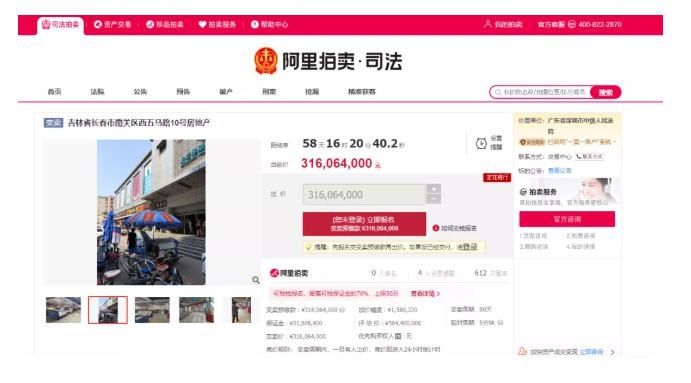Open the 资产交易 tab in the top bar
The height and width of the screenshot is (383, 691).
pyautogui.click(x=112, y=25)
